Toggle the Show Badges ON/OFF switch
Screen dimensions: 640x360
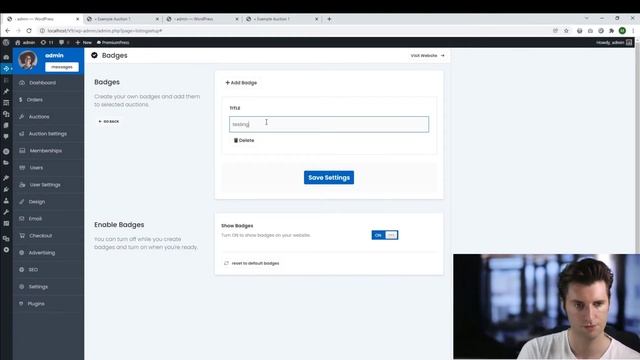[x=385, y=235]
